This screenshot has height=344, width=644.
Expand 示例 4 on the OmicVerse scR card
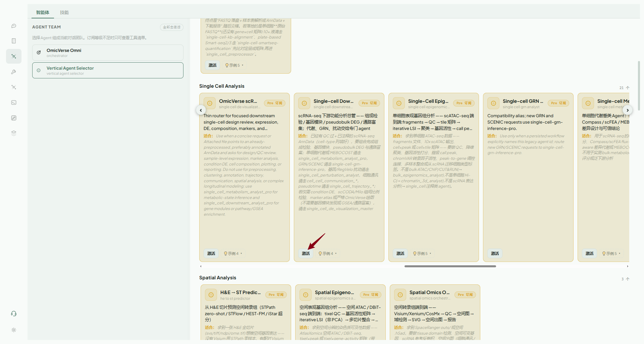pos(233,254)
